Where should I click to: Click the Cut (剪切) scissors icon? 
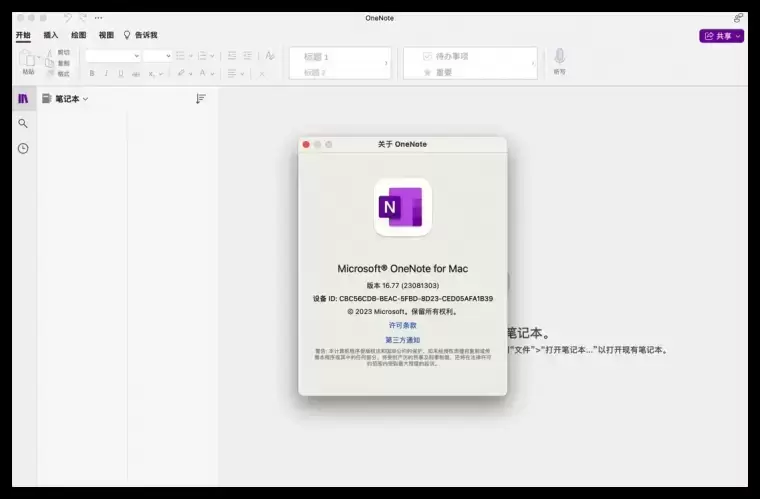(x=49, y=52)
